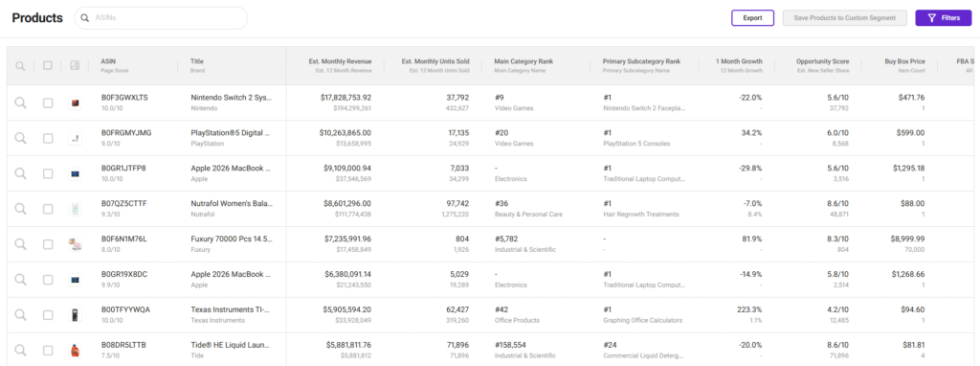Click the 'PlayStation®5 Digital ...' title
Image resolution: width=980 pixels, height=366 pixels.
tap(230, 132)
